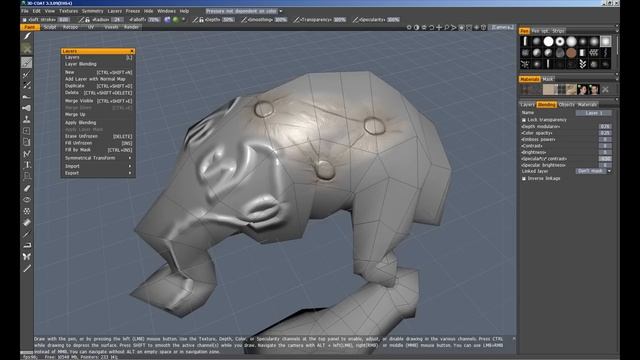This screenshot has height=360, width=640.
Task: Select the butterfly symmetry copy tool
Action: [27, 257]
